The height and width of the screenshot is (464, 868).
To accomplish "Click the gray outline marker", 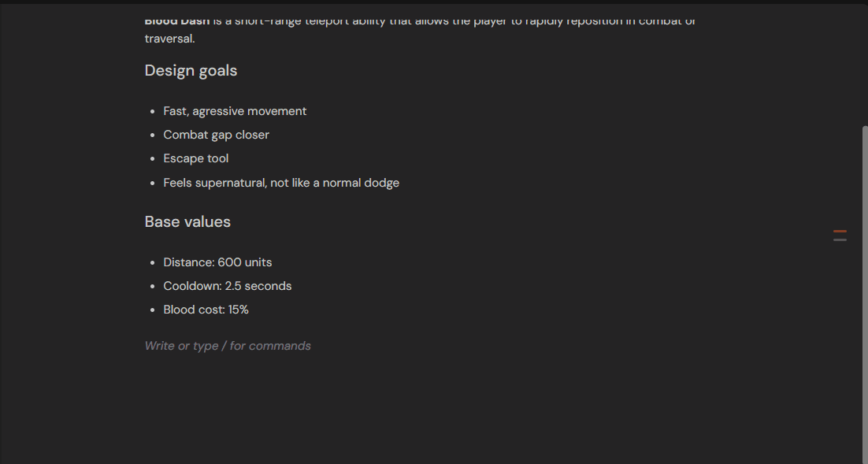I will (840, 239).
